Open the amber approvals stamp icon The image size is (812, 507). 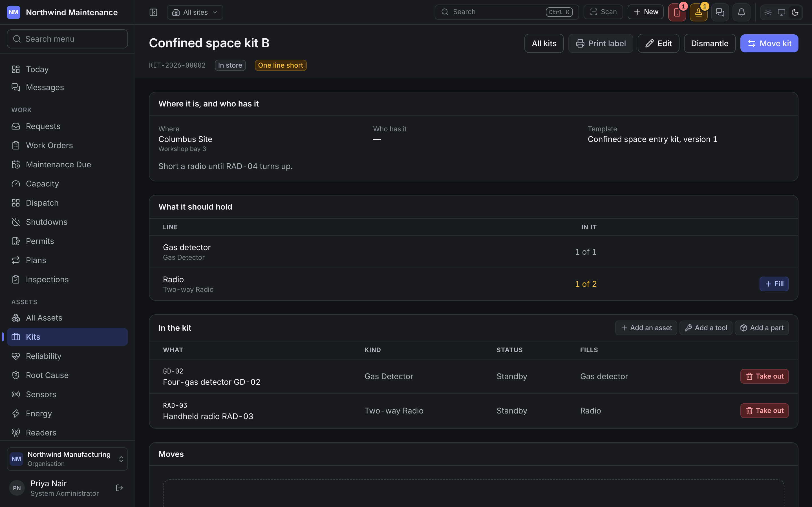pos(699,12)
